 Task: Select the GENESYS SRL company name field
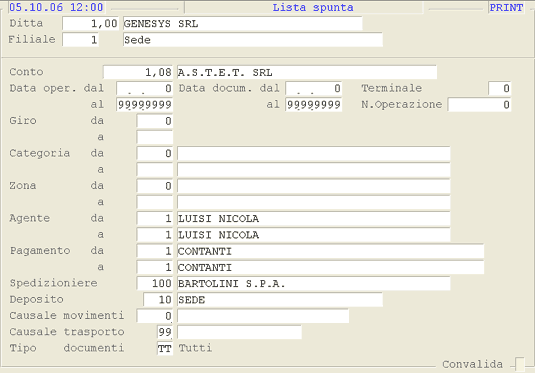(242, 24)
